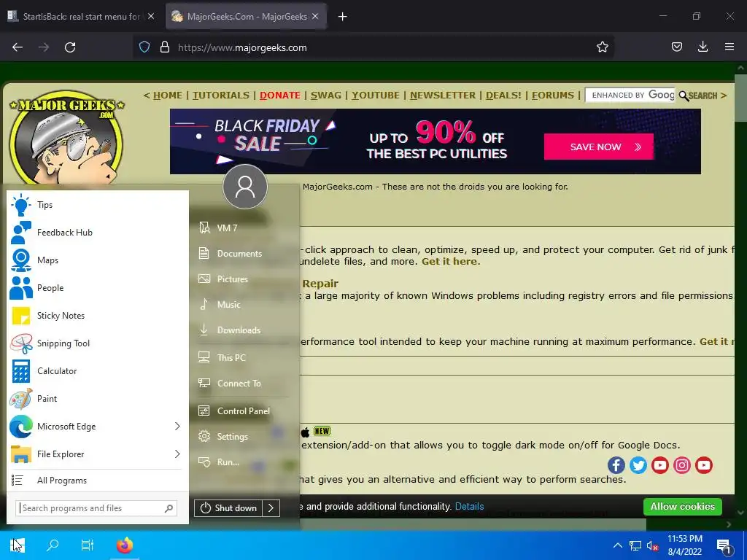The width and height of the screenshot is (747, 560).
Task: Select Connect To in start menu
Action: click(x=243, y=384)
